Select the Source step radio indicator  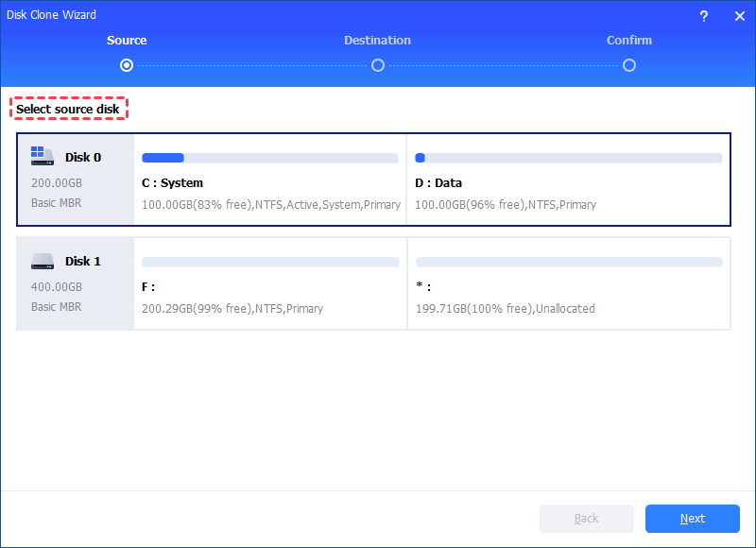coord(126,65)
